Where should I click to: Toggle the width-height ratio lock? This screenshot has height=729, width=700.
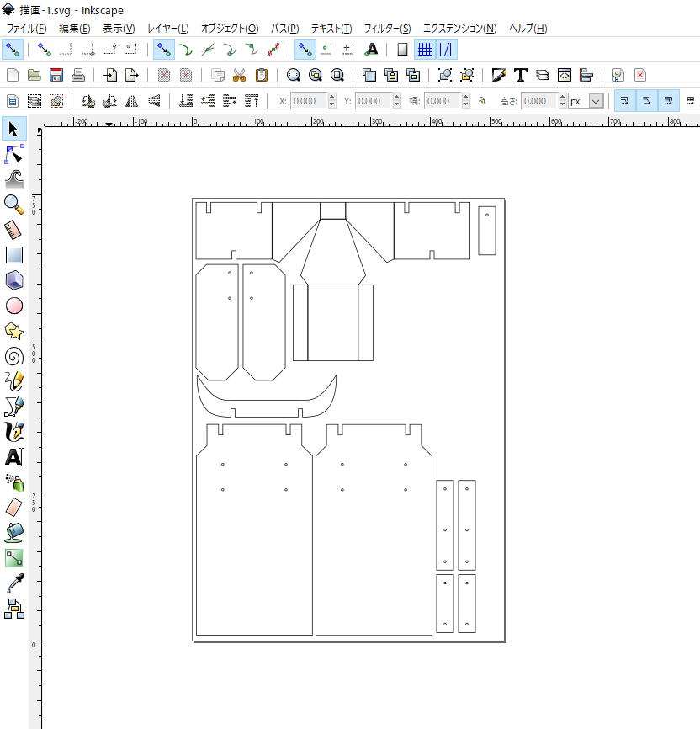coord(482,101)
